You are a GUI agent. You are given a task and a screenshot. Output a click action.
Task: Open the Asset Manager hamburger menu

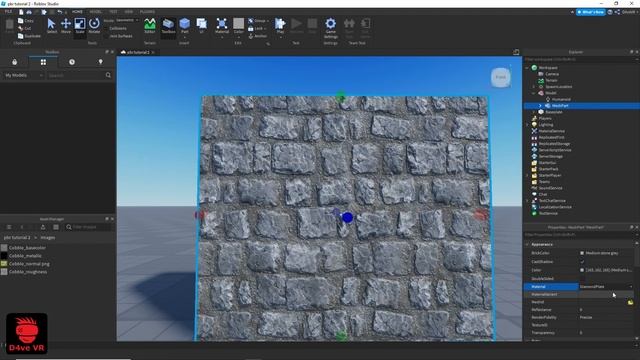(x=9, y=227)
